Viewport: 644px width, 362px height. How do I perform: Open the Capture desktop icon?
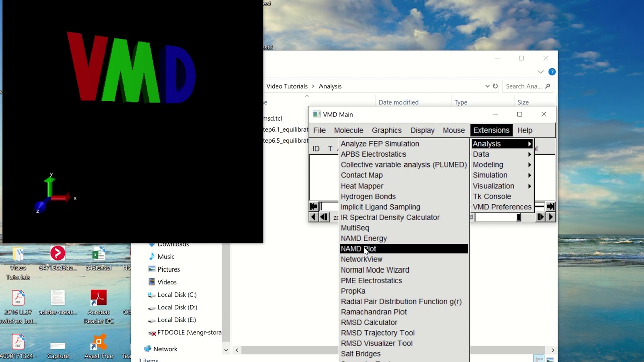click(58, 347)
